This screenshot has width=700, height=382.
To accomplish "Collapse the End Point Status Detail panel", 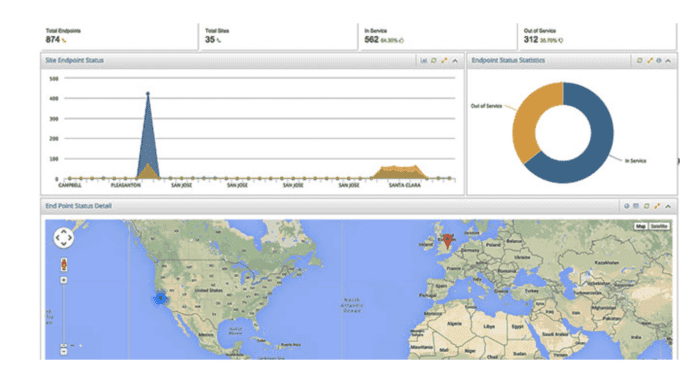I will pyautogui.click(x=668, y=206).
